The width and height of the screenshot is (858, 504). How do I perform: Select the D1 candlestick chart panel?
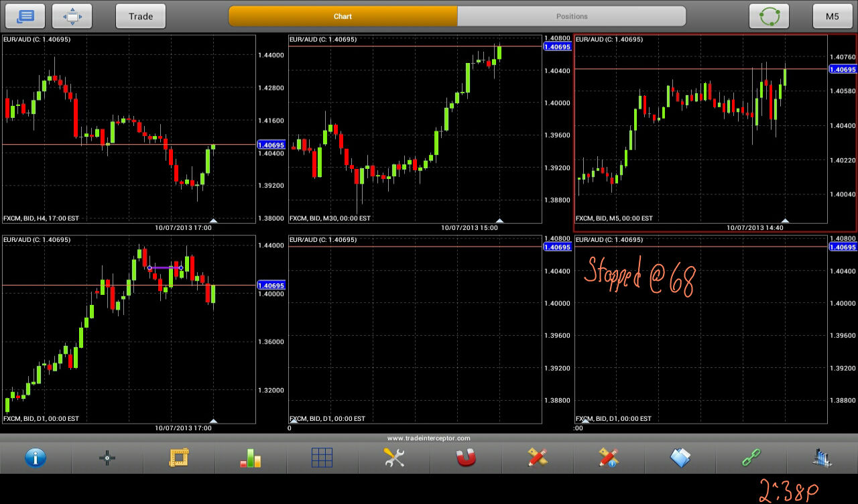click(x=129, y=329)
